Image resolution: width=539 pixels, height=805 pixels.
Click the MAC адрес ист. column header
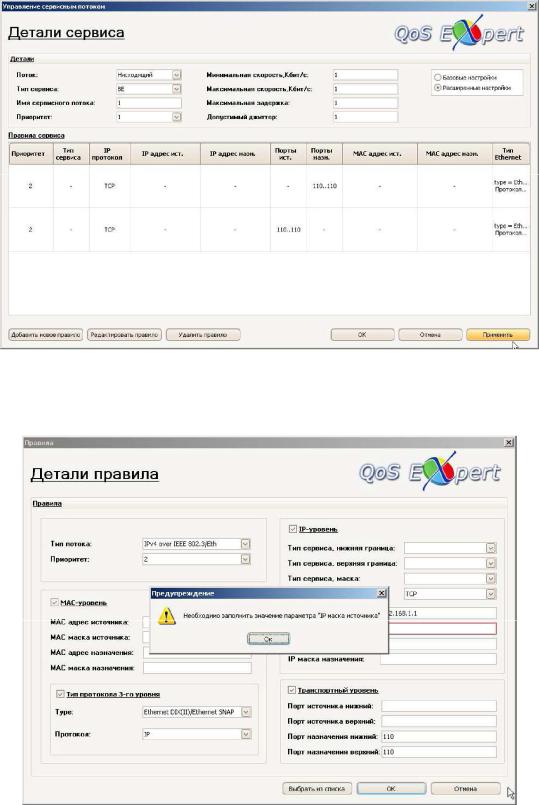coord(379,154)
